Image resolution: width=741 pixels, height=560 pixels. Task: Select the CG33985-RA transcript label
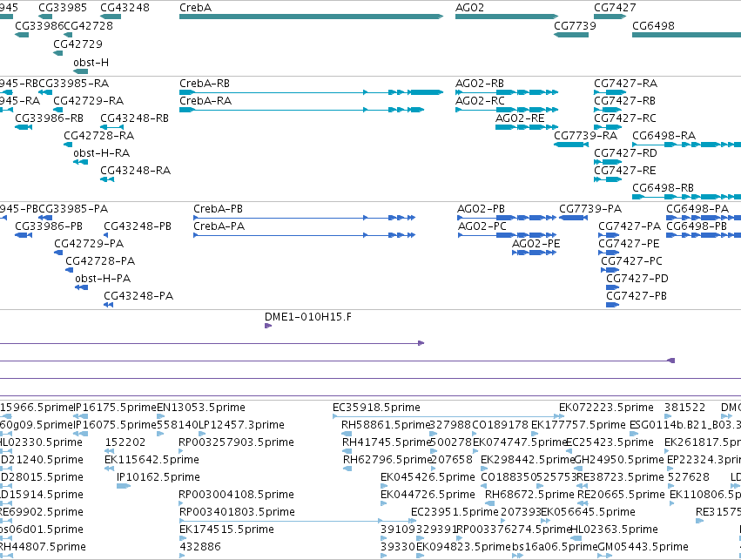[x=74, y=84]
